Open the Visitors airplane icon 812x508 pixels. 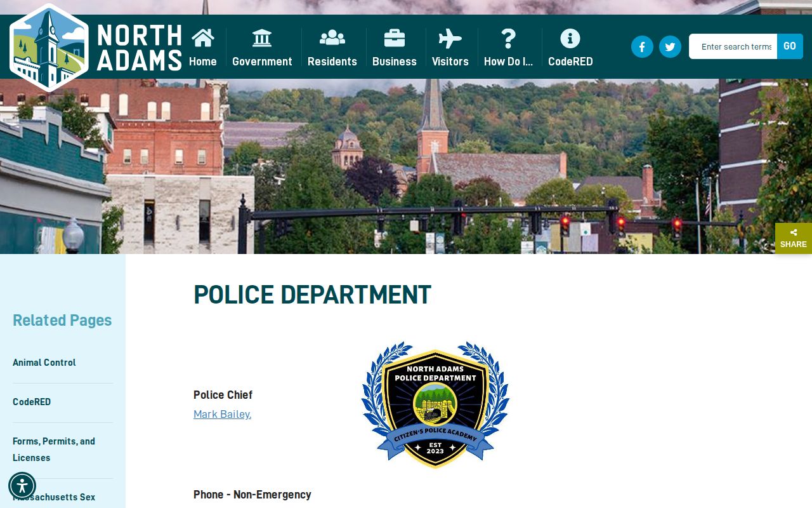click(450, 38)
